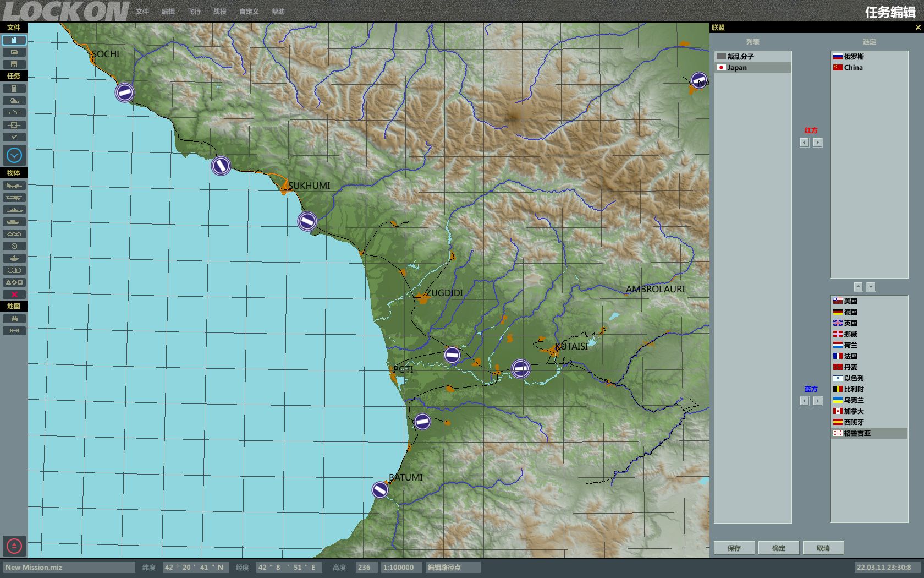
Task: Click the trigger switch icon
Action: tap(14, 113)
